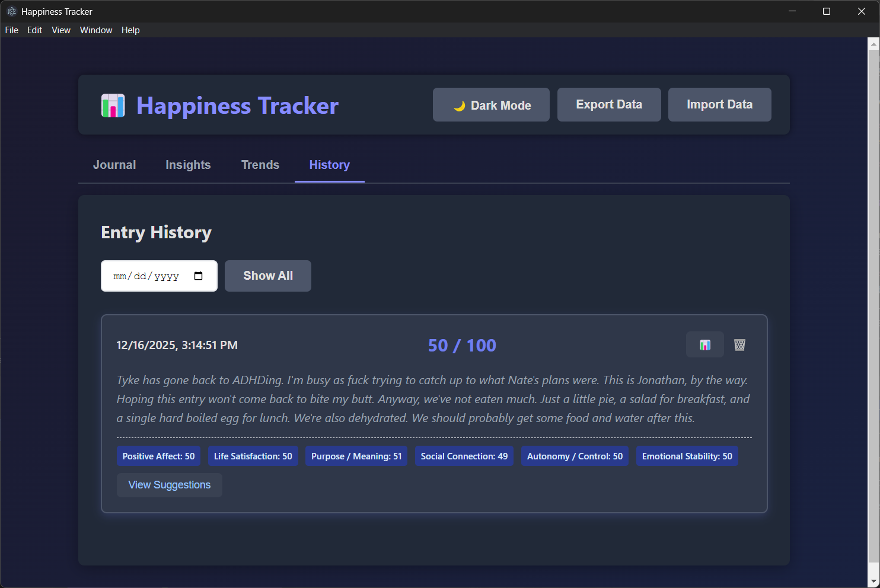Click the journal entry text starting 'Tyke has gone'
The image size is (880, 588).
[x=433, y=399]
